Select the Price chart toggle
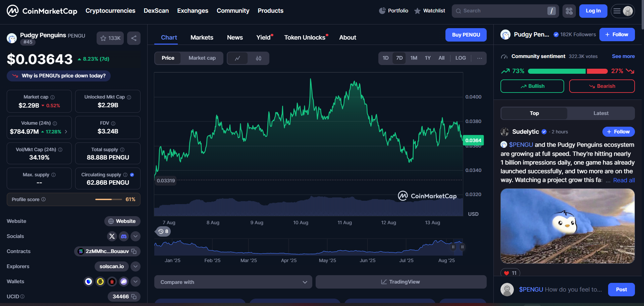Screen dimensions: 644x306 [x=168, y=58]
